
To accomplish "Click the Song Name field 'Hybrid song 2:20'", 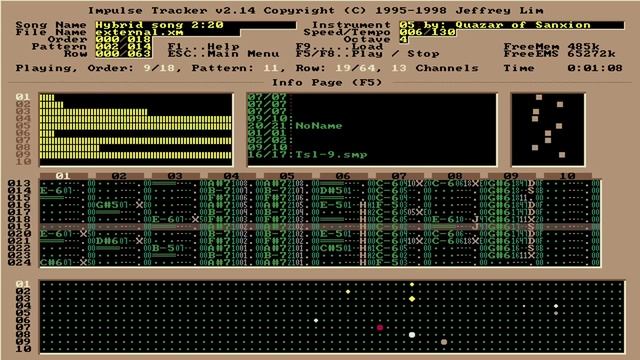I will 195,25.
